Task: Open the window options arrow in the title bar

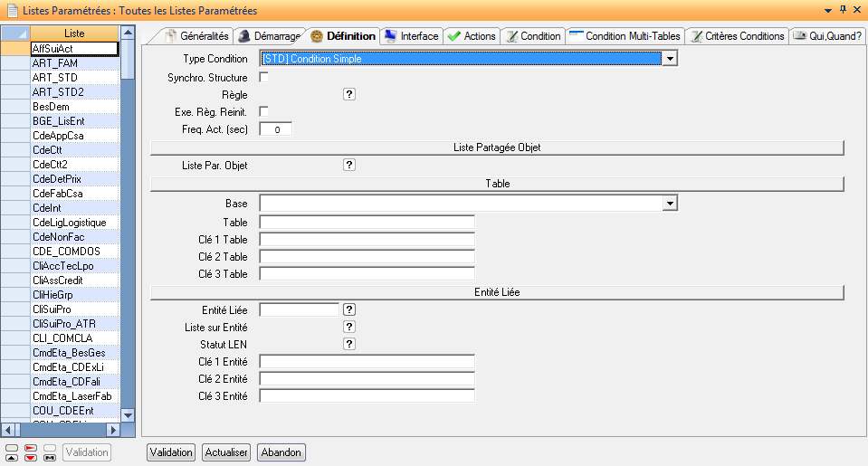Action: pos(827,10)
